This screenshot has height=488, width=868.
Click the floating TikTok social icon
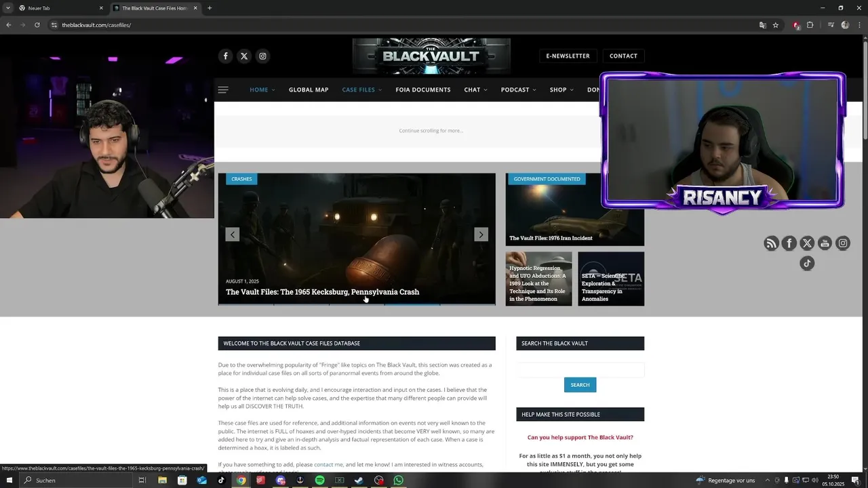pyautogui.click(x=807, y=264)
